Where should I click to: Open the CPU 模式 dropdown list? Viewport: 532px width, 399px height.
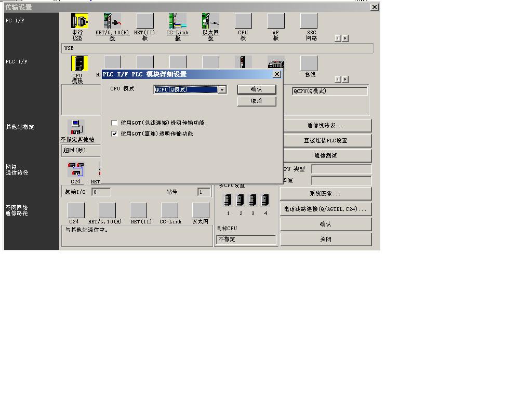tap(222, 90)
